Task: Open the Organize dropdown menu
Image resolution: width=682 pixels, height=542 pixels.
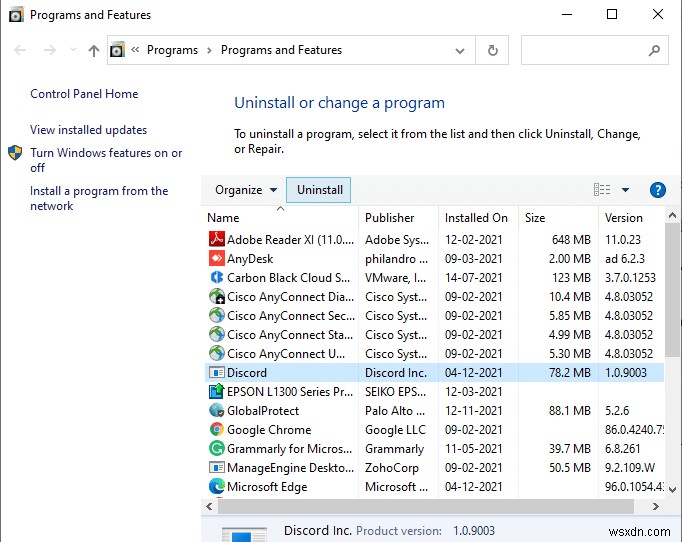Action: pos(246,190)
